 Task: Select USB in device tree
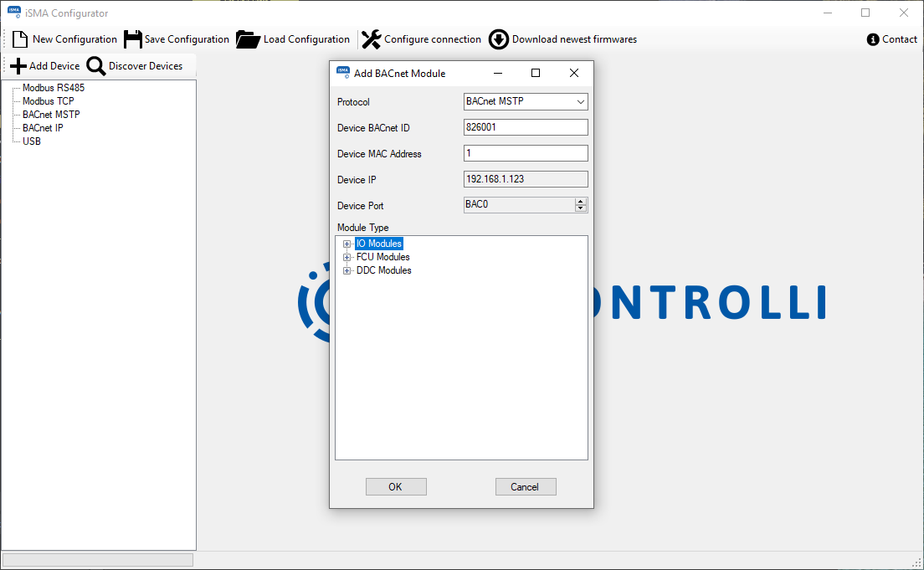coord(32,141)
